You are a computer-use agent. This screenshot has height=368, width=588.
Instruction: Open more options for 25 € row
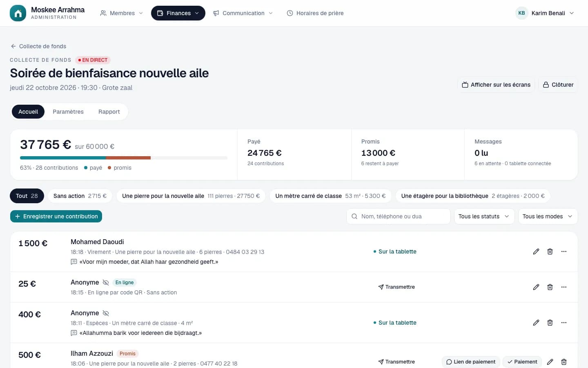pos(564,287)
